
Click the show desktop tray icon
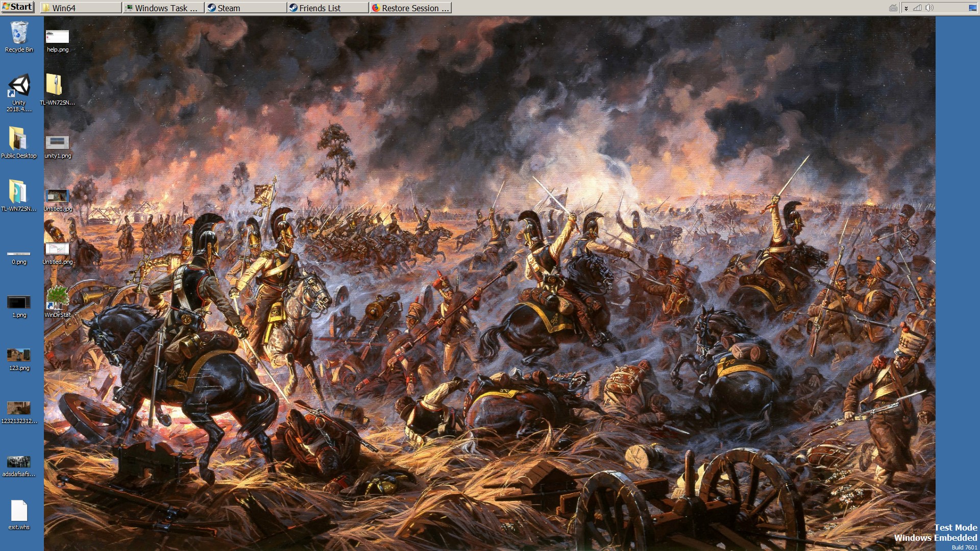tap(972, 8)
